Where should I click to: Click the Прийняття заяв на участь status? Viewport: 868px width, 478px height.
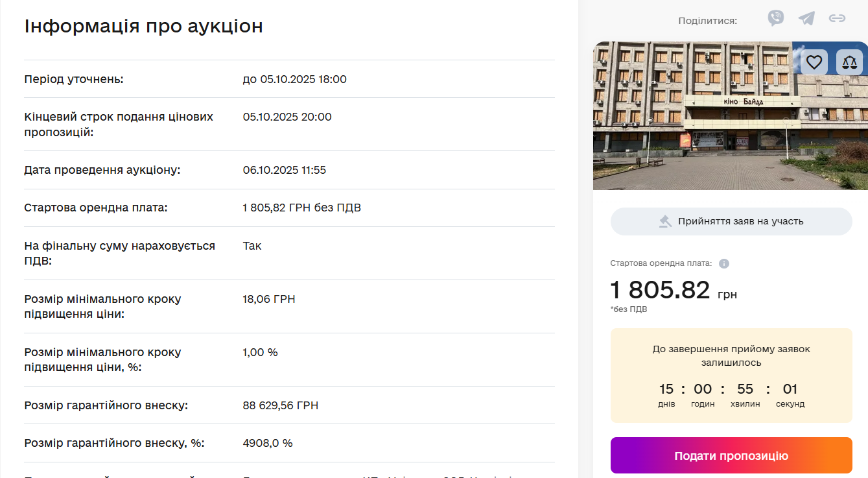pyautogui.click(x=740, y=221)
